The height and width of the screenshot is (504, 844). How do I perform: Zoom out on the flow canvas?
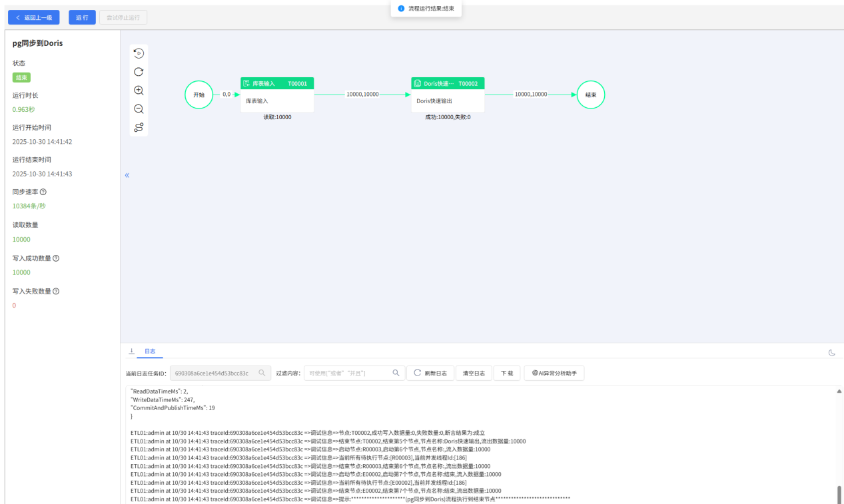pos(139,109)
